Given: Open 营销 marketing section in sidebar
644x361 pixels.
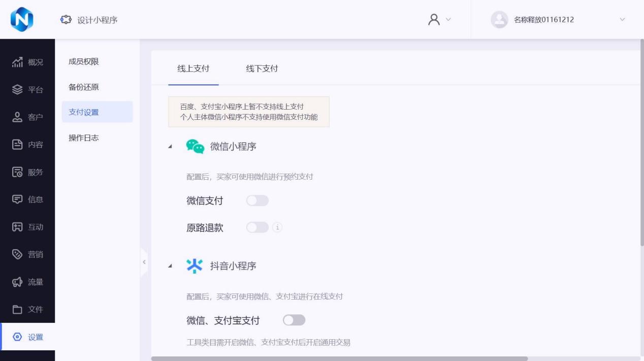Looking at the screenshot, I should point(27,254).
